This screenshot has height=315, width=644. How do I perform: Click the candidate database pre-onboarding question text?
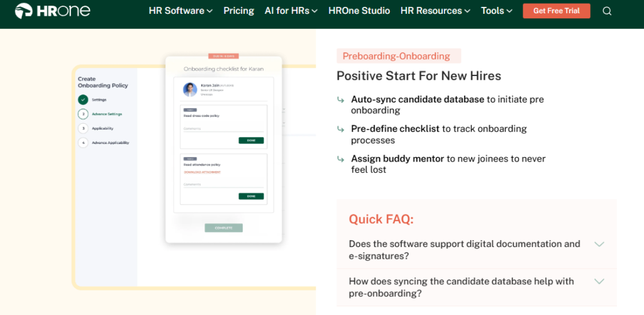(x=461, y=287)
